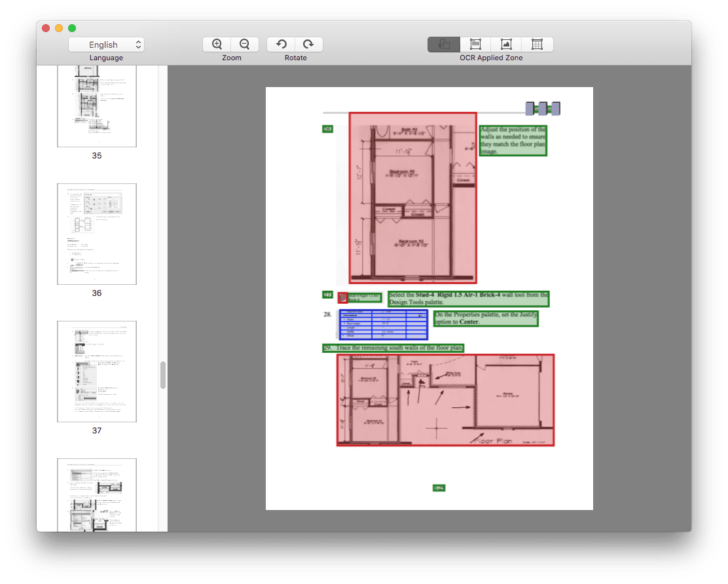The width and height of the screenshot is (728, 584).
Task: Select the green zone 'Select the Stud-4 Rigid'
Action: 469,299
